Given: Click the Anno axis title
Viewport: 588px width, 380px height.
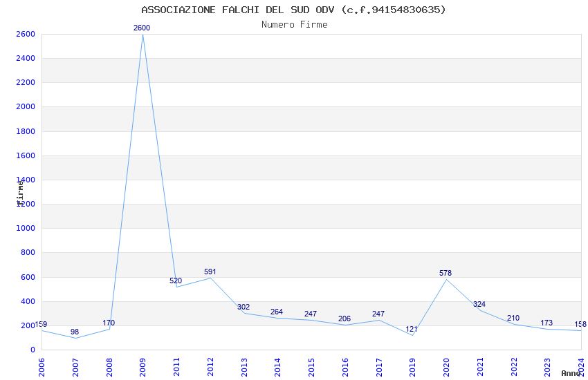Looking at the screenshot, I should coord(571,373).
